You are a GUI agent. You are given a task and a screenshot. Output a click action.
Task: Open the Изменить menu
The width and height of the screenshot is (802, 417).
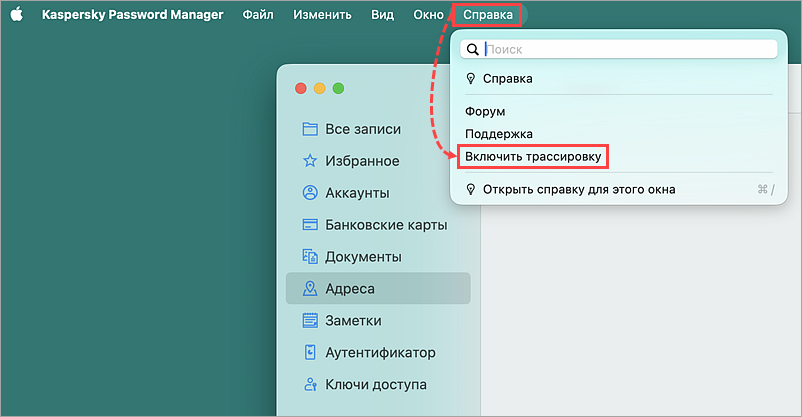[322, 15]
